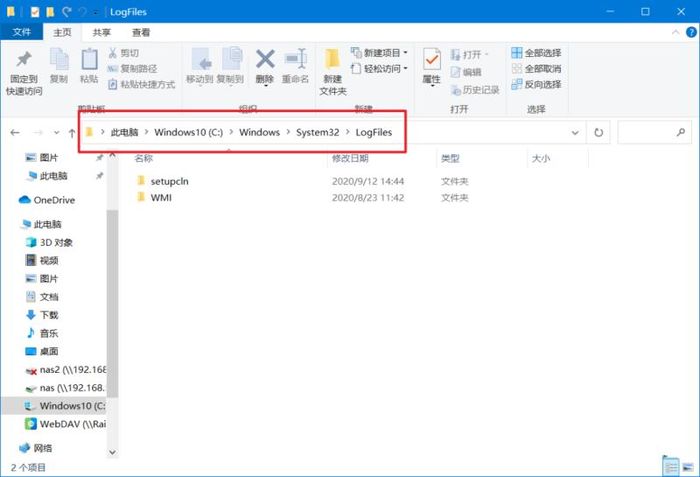Select 桌面 (Desktop) in the navigation pane
This screenshot has width=700, height=477.
coord(42,351)
